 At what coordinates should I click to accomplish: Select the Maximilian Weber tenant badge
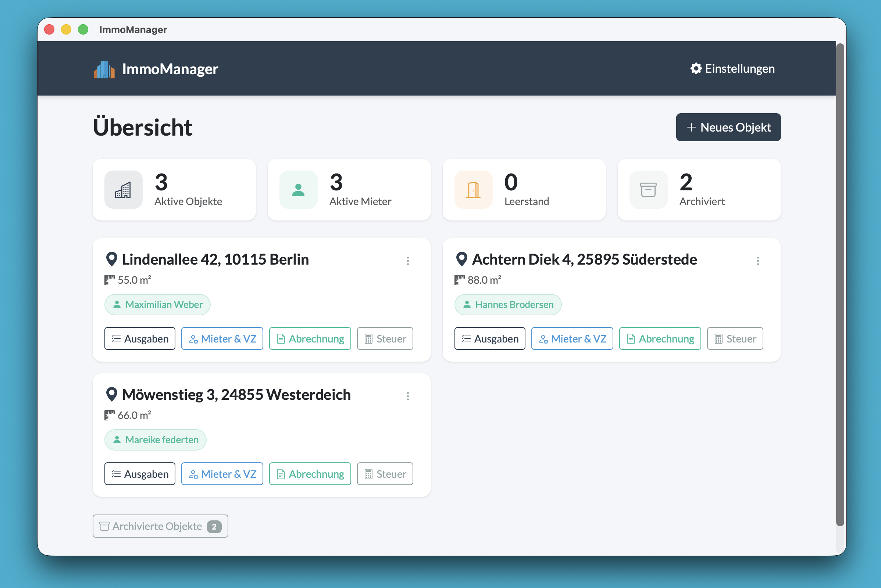tap(158, 305)
